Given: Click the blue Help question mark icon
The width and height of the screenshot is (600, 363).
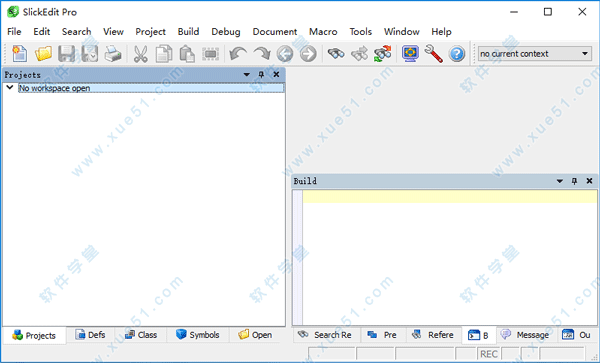Looking at the screenshot, I should pyautogui.click(x=457, y=54).
